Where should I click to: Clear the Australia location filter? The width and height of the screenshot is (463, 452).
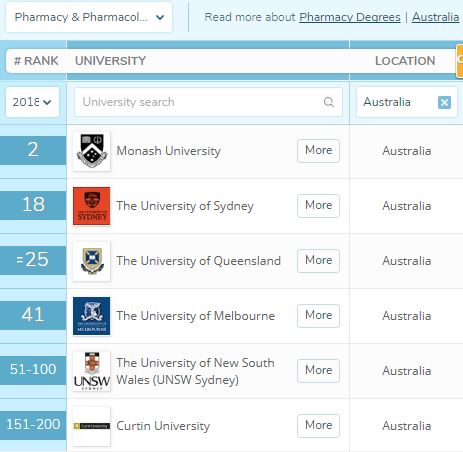click(x=444, y=102)
